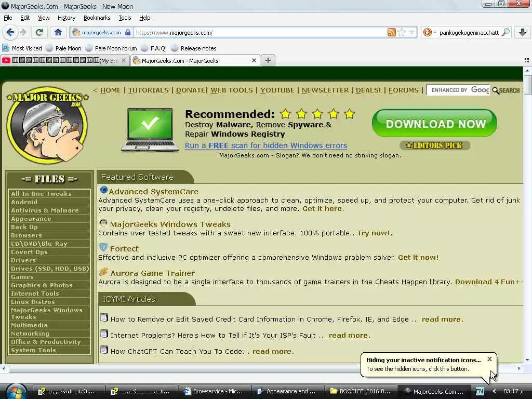Open the History menu
Screen dimensions: 532x399
pyautogui.click(x=66, y=18)
